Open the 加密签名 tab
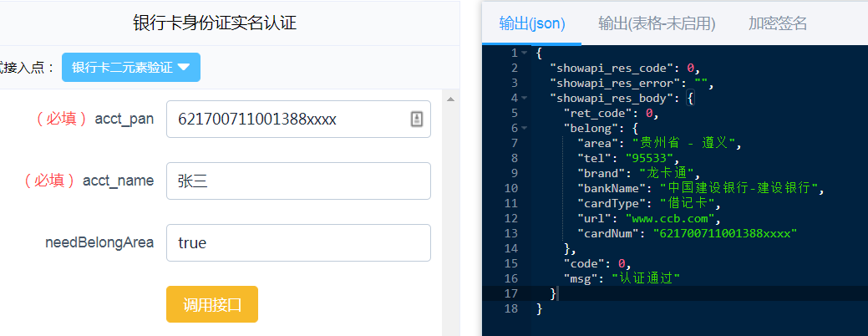The height and width of the screenshot is (336, 868). pos(778,23)
